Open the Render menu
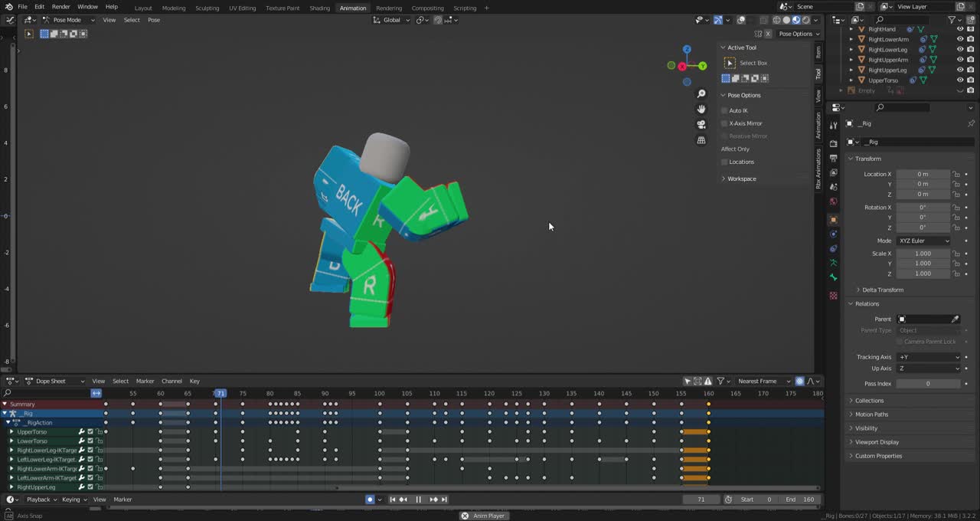This screenshot has height=521, width=980. [60, 7]
